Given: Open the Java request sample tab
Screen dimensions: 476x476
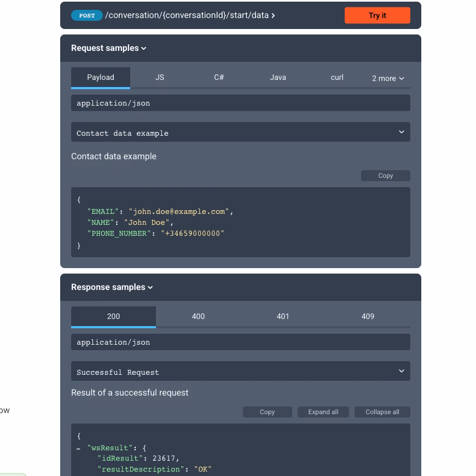Looking at the screenshot, I should [x=278, y=78].
